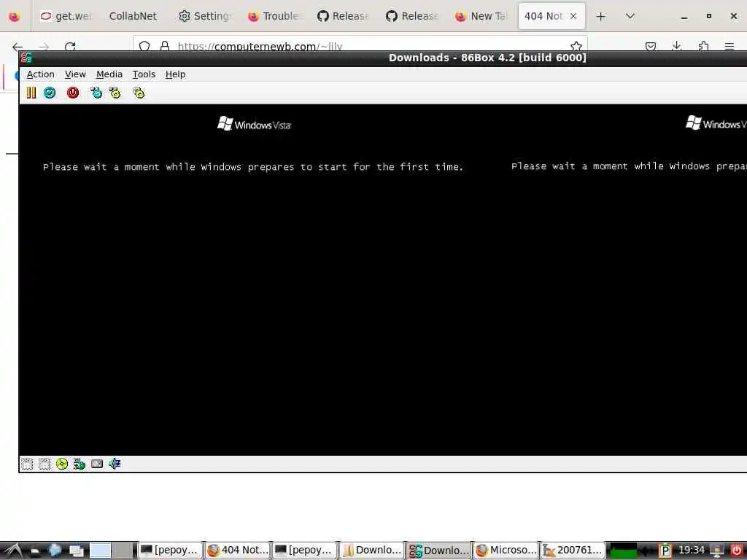This screenshot has width=747, height=560.
Task: Click the hard disk status icon
Action: click(97, 463)
